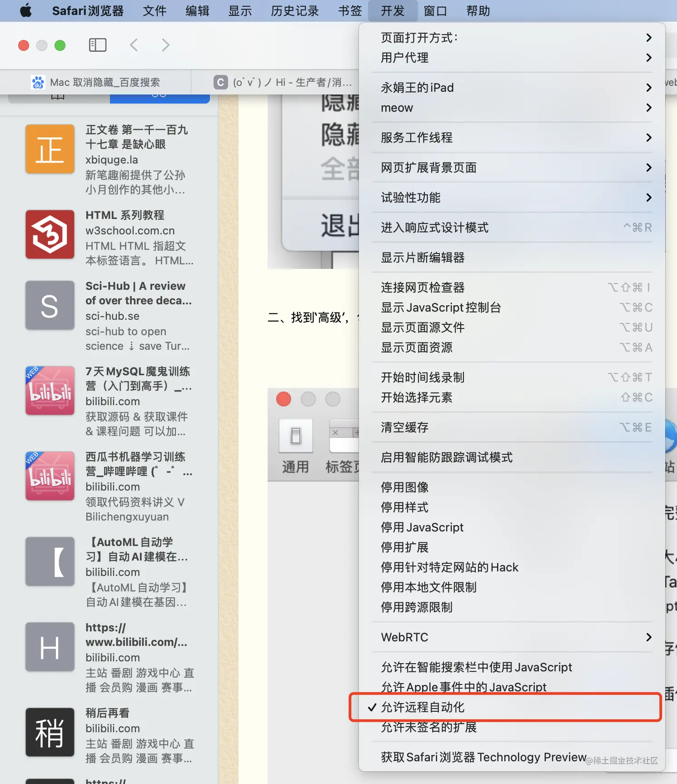The width and height of the screenshot is (677, 784).
Task: Toggle 停用针对特定网站的Hack item
Action: coord(512,567)
